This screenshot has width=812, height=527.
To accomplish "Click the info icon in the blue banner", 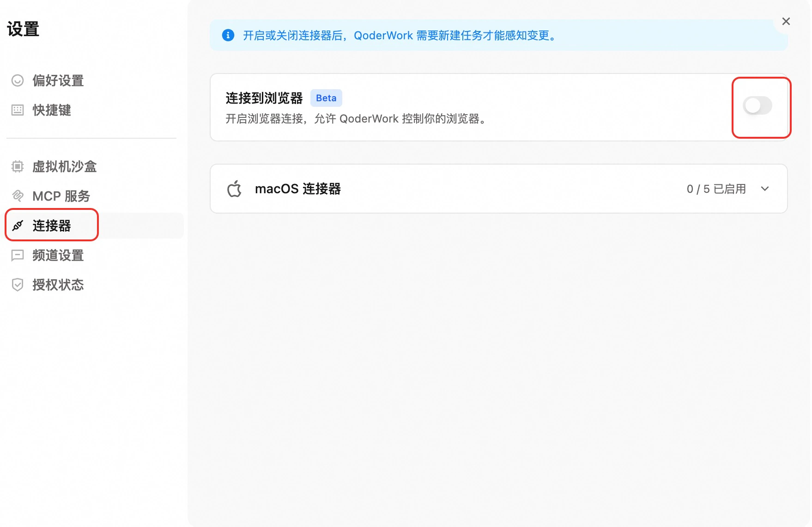I will coord(228,35).
